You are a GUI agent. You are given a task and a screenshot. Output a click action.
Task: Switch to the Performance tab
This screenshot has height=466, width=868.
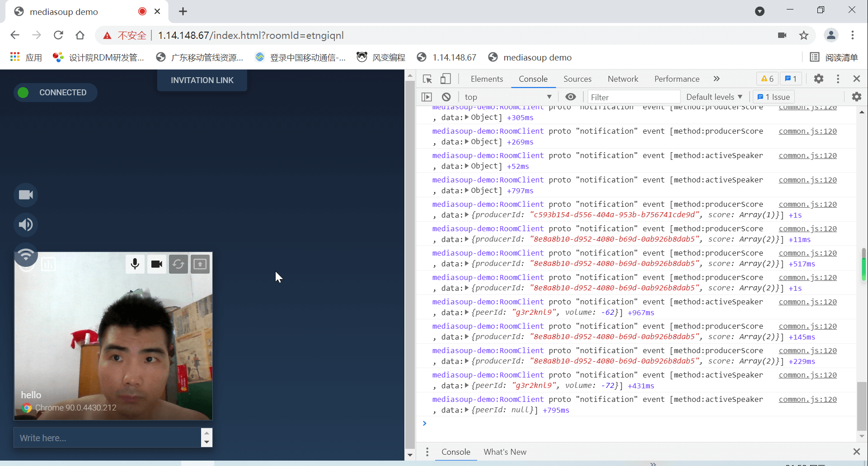click(x=677, y=79)
